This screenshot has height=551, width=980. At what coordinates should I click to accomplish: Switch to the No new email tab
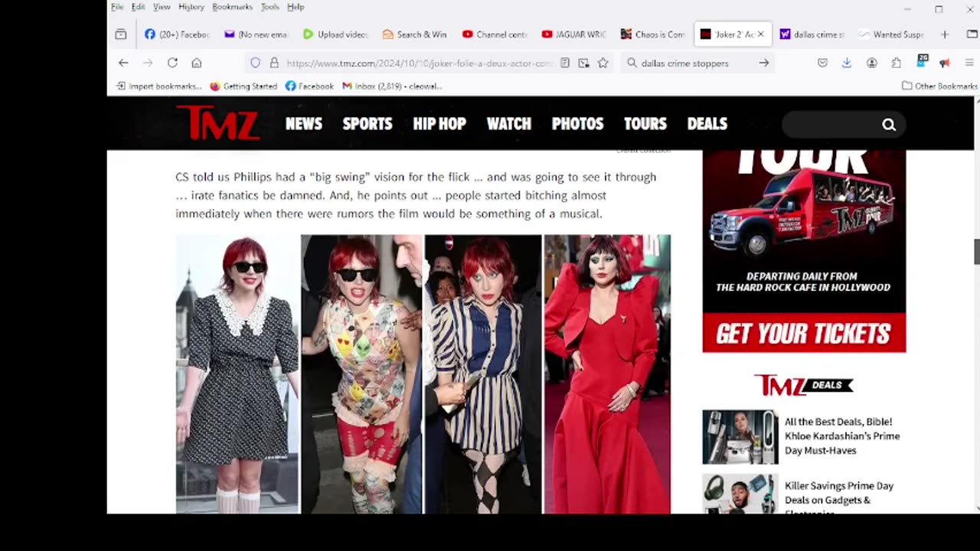(256, 34)
